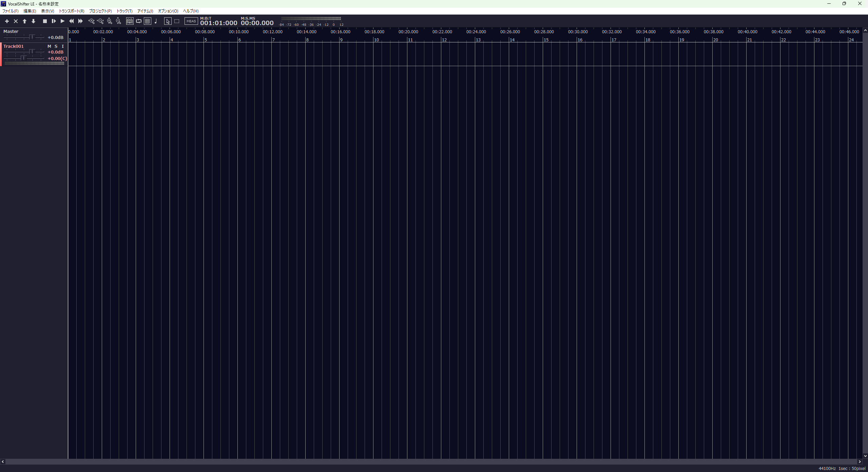Viewport: 868px width, 472px height.
Task: Click the Master volume slider
Action: click(x=32, y=37)
